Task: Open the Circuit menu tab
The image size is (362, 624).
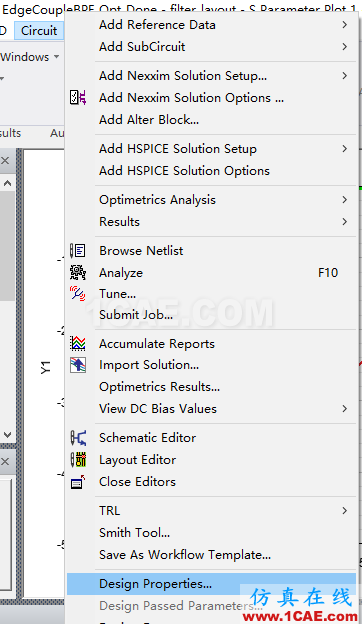Action: (x=39, y=31)
